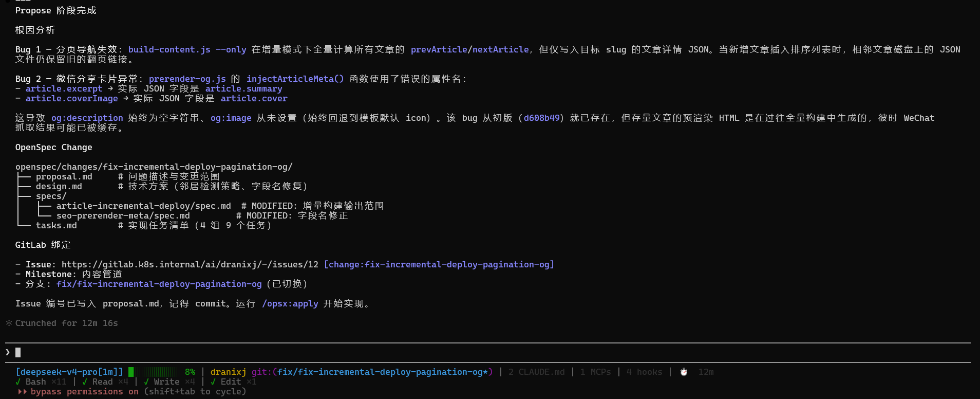Focus the command prompt input line

488,352
